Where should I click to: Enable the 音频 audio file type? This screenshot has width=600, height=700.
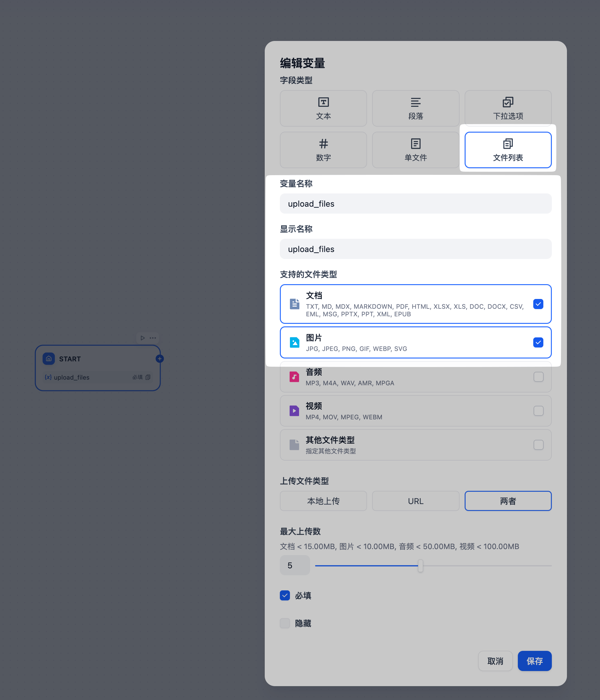pyautogui.click(x=538, y=377)
